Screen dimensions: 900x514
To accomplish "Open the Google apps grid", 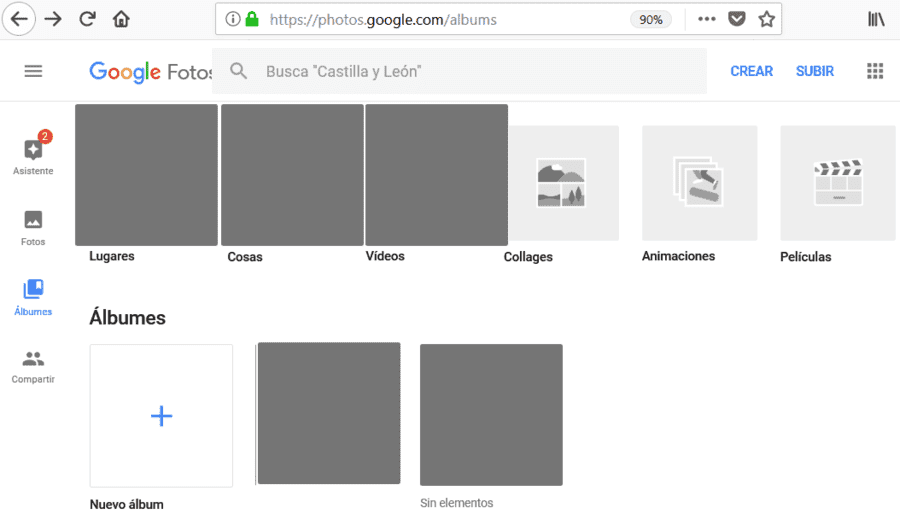I will point(875,71).
